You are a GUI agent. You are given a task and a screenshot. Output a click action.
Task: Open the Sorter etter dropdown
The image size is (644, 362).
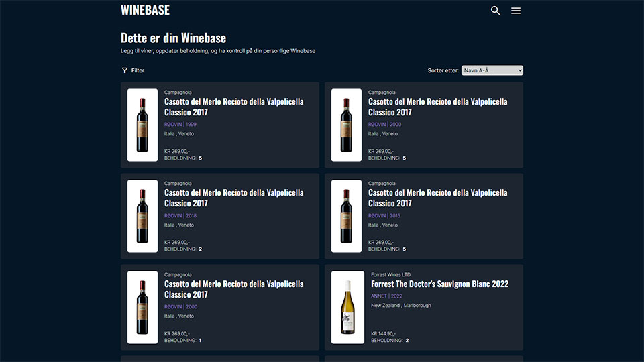tap(492, 70)
